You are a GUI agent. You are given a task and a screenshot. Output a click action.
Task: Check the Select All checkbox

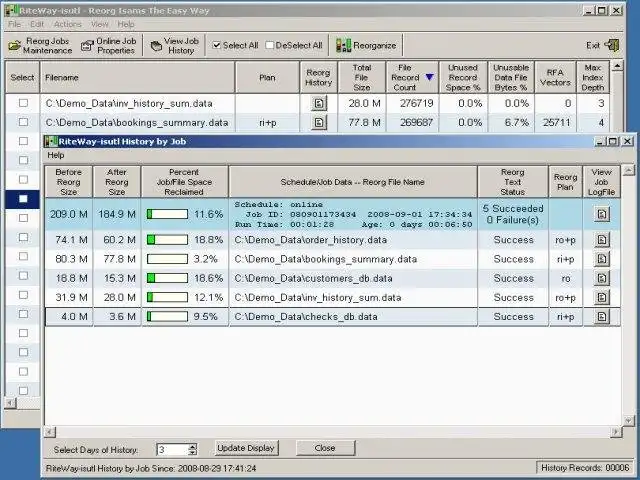[x=217, y=45]
